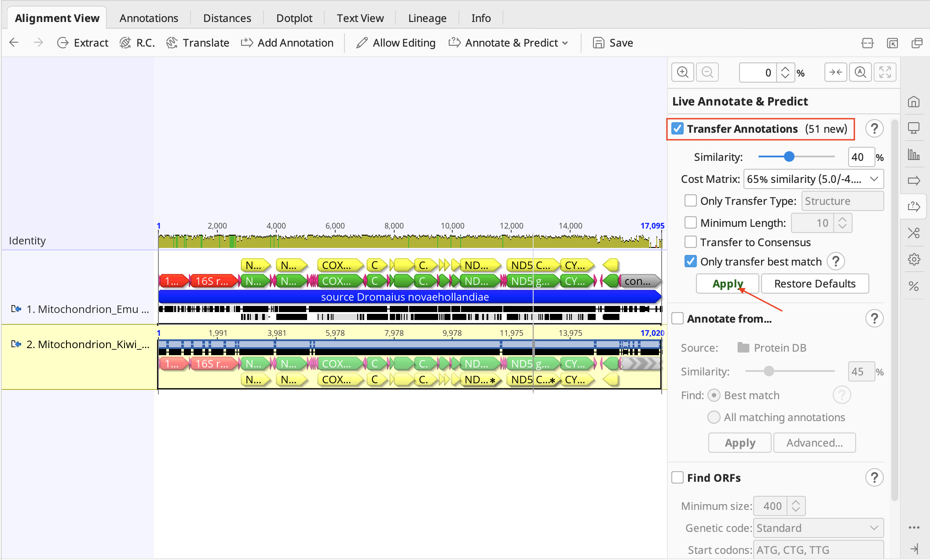Switch to the Dotplot tab

[x=294, y=18]
